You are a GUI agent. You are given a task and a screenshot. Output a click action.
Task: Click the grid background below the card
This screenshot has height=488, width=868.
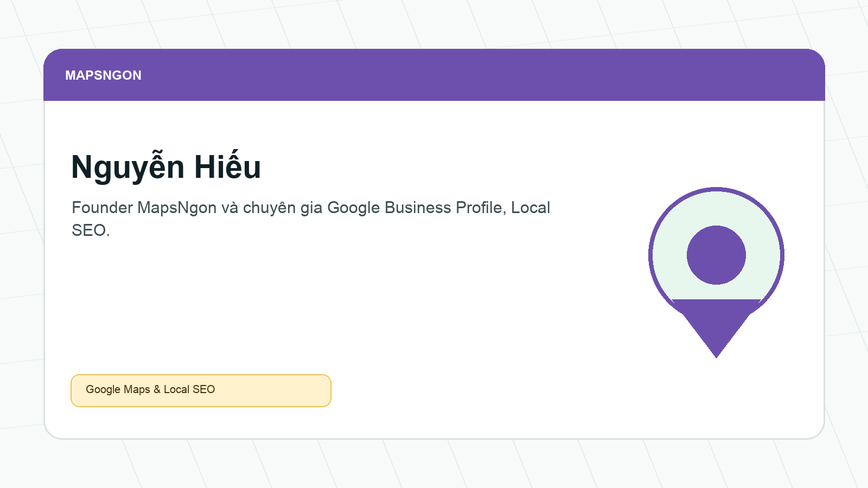tap(434, 464)
